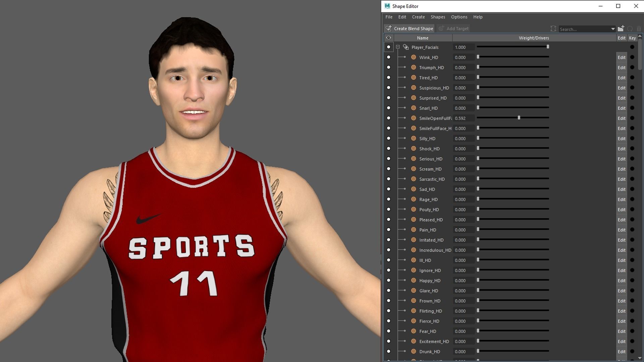Image resolution: width=644 pixels, height=362 pixels.
Task: Click the target icon next to Ill_HD
Action: [x=414, y=260]
